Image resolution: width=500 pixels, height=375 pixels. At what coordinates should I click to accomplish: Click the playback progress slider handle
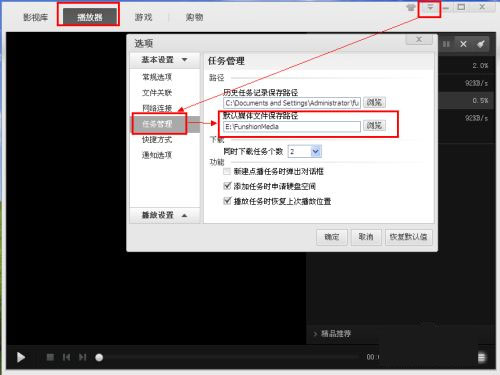pyautogui.click(x=99, y=358)
